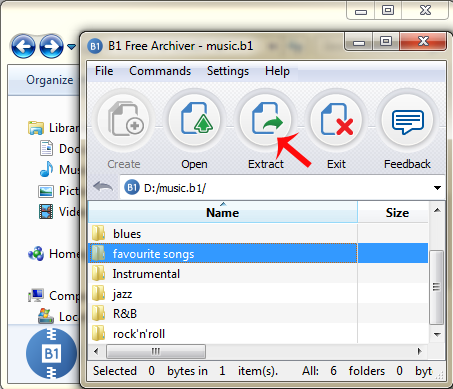This screenshot has height=389, width=453.
Task: Click the D:/music.b1/ path field
Action: (283, 188)
